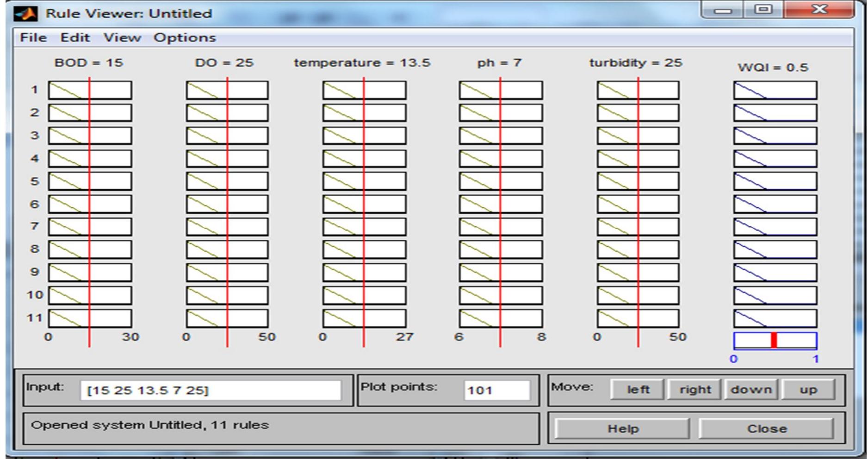This screenshot has width=868, height=459.
Task: Click the Plot points field showing 101
Action: pyautogui.click(x=496, y=391)
